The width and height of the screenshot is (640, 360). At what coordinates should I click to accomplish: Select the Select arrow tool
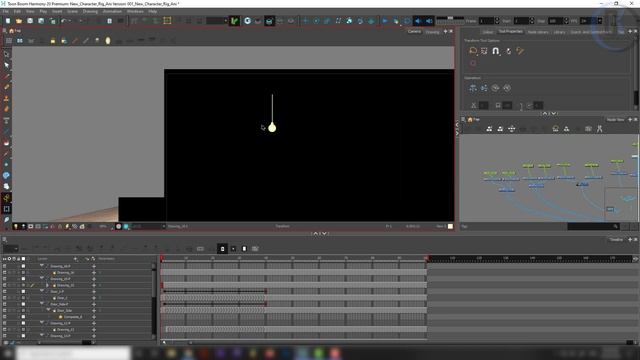tap(7, 65)
